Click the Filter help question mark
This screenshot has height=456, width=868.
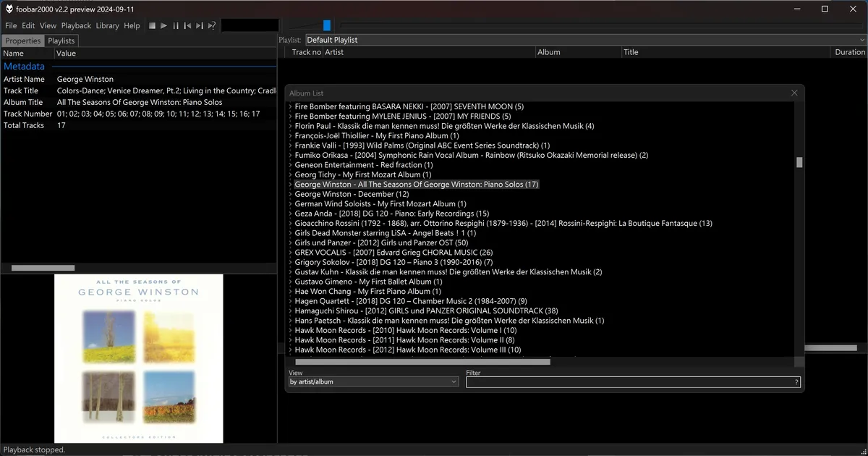point(796,382)
